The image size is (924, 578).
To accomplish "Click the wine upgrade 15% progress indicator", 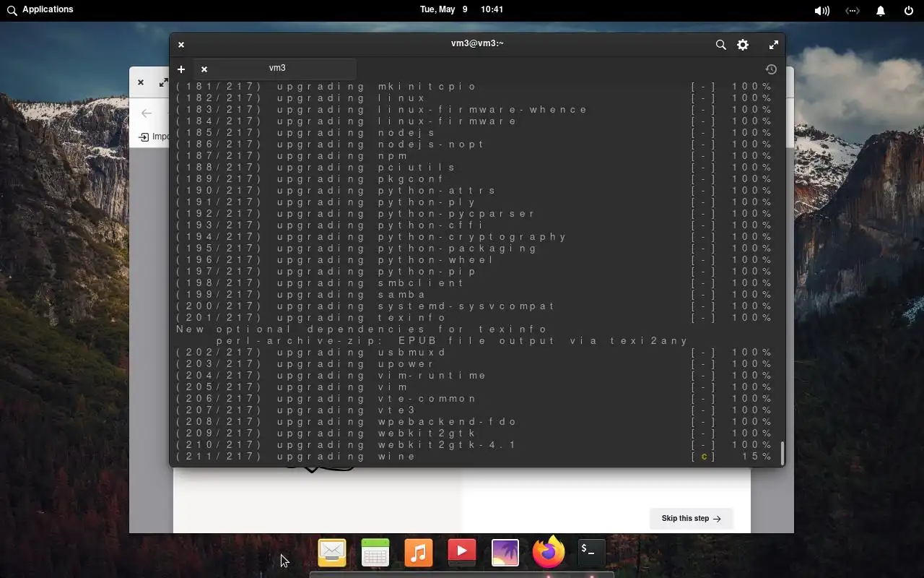I will (x=731, y=457).
